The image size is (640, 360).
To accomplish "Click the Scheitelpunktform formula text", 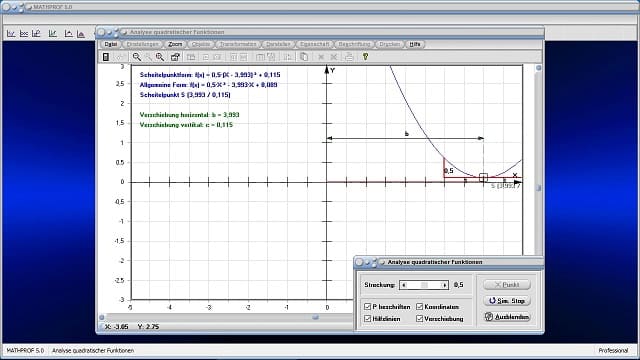I will (210, 75).
